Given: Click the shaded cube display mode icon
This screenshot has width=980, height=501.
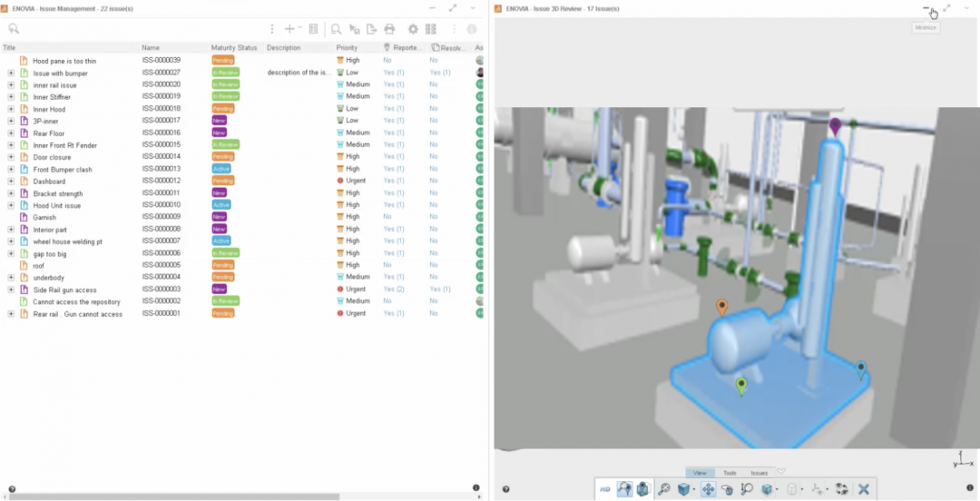Looking at the screenshot, I should pyautogui.click(x=767, y=489).
